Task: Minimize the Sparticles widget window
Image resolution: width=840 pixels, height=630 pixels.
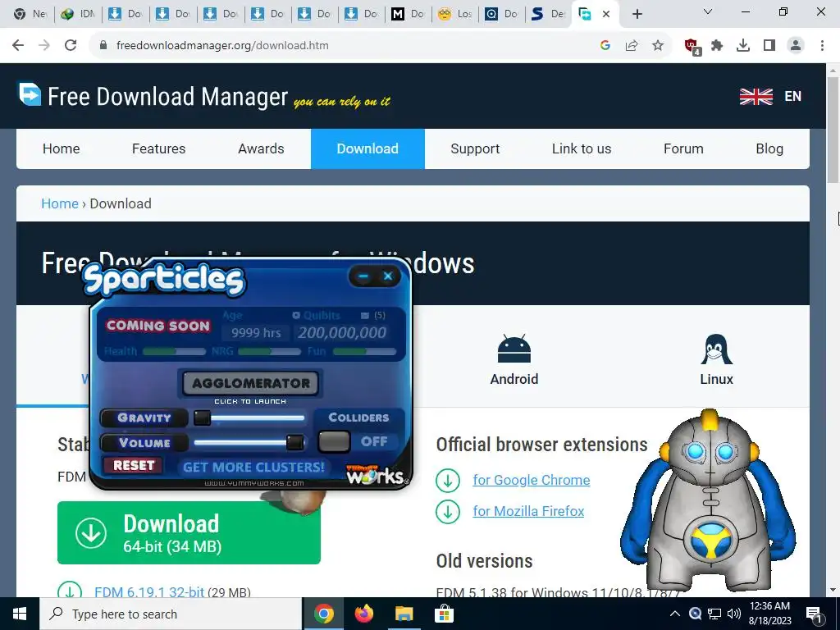Action: click(x=363, y=276)
